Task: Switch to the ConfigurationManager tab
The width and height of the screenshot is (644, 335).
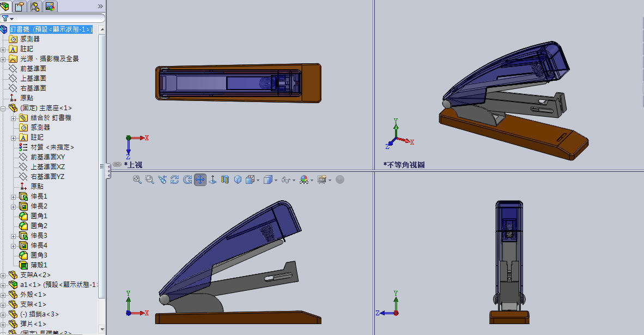Action: [34, 6]
